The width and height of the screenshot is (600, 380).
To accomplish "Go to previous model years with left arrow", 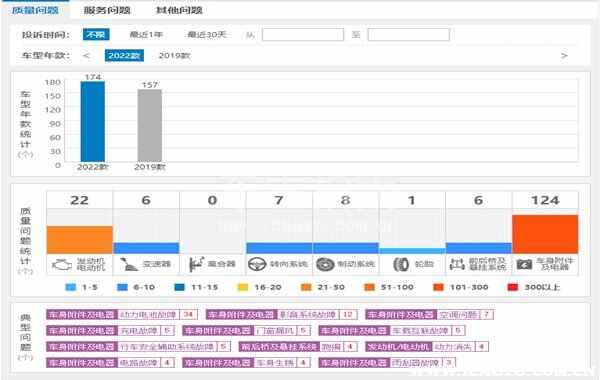I will (86, 56).
